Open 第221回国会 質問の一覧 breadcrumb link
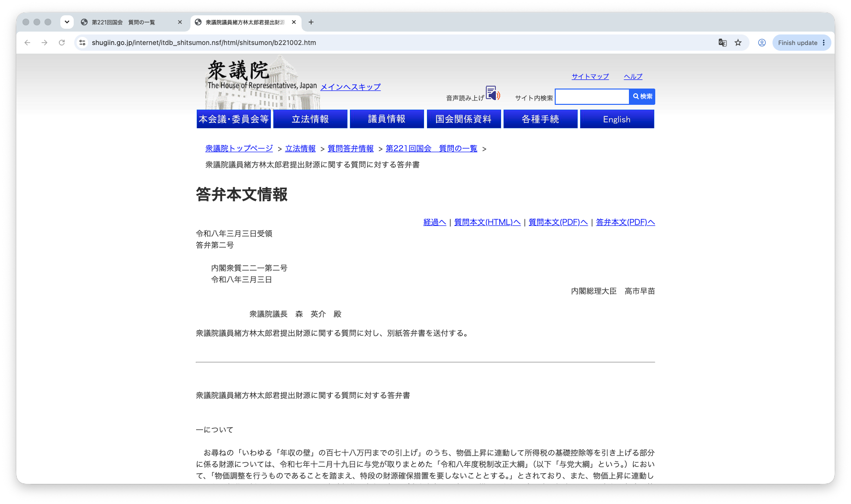 (x=431, y=148)
